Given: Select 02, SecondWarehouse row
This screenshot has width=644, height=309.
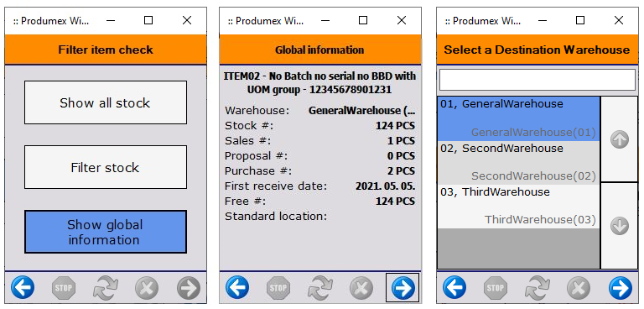Looking at the screenshot, I should 518,163.
